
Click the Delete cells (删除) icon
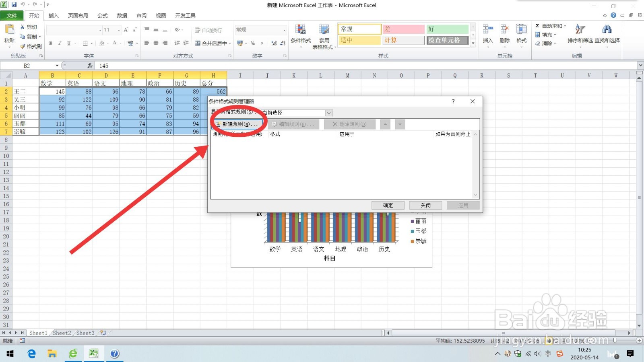coord(505,29)
